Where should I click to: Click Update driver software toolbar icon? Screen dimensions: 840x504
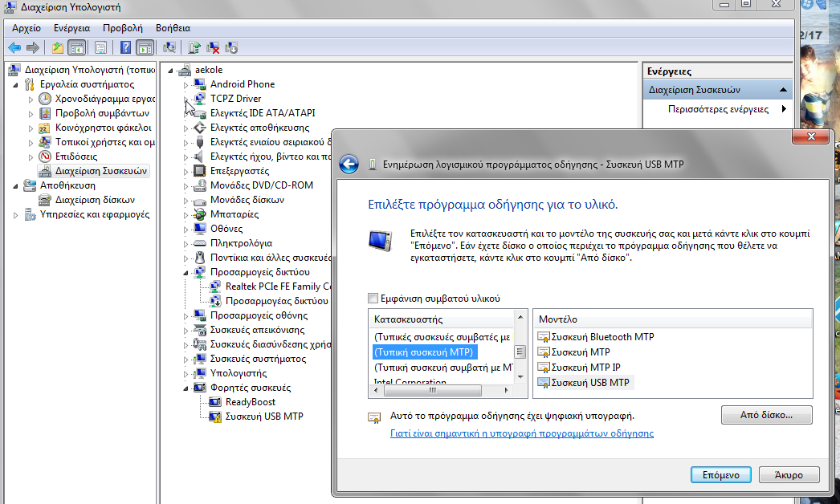(x=195, y=48)
